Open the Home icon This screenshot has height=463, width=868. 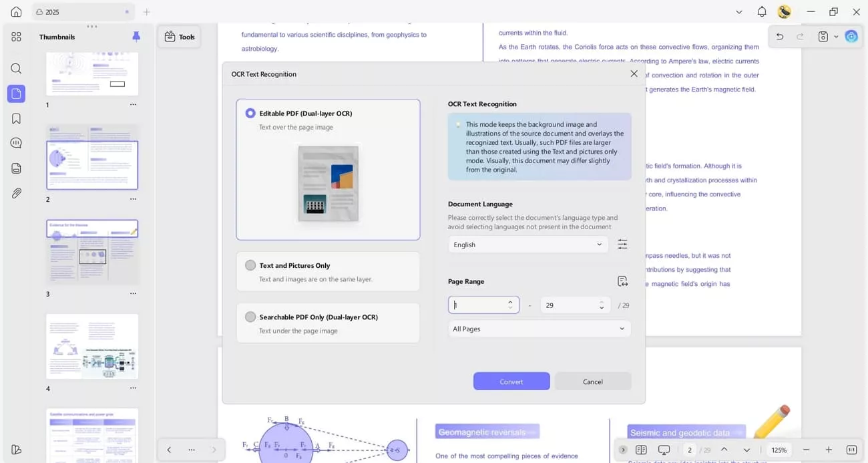tap(16, 11)
